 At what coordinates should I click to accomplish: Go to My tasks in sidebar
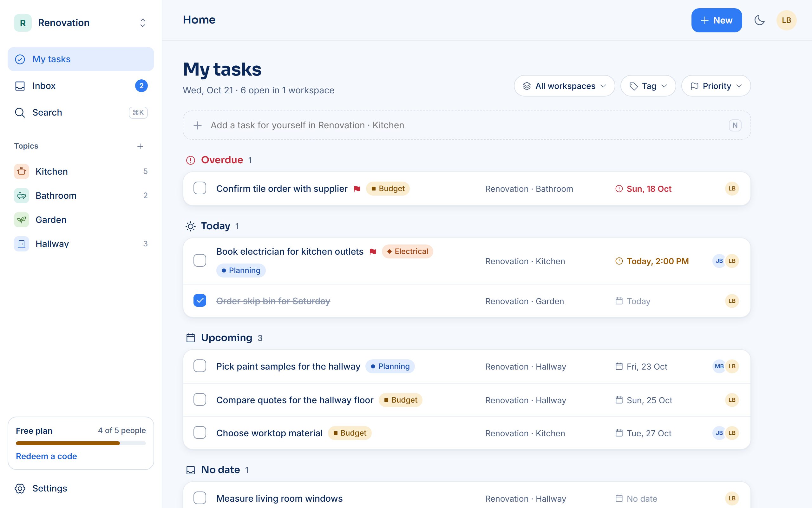tap(81, 59)
